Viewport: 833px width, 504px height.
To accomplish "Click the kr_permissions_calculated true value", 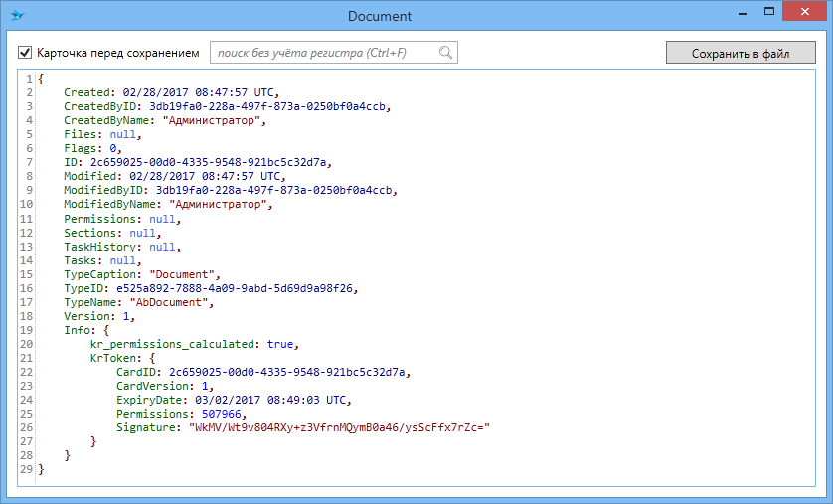I will click(x=280, y=344).
